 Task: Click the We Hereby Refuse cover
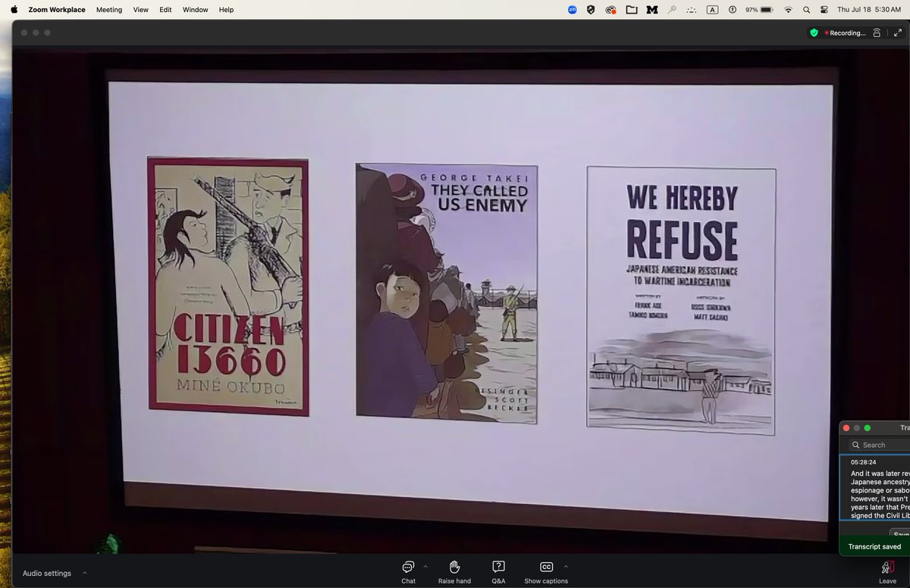coord(681,301)
